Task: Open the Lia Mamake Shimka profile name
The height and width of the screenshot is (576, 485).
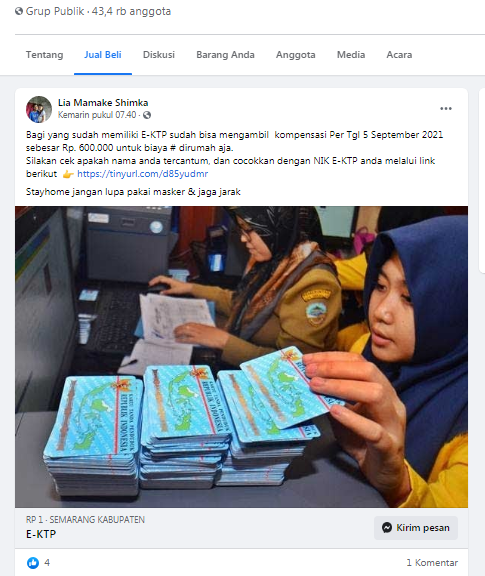Action: pyautogui.click(x=103, y=102)
